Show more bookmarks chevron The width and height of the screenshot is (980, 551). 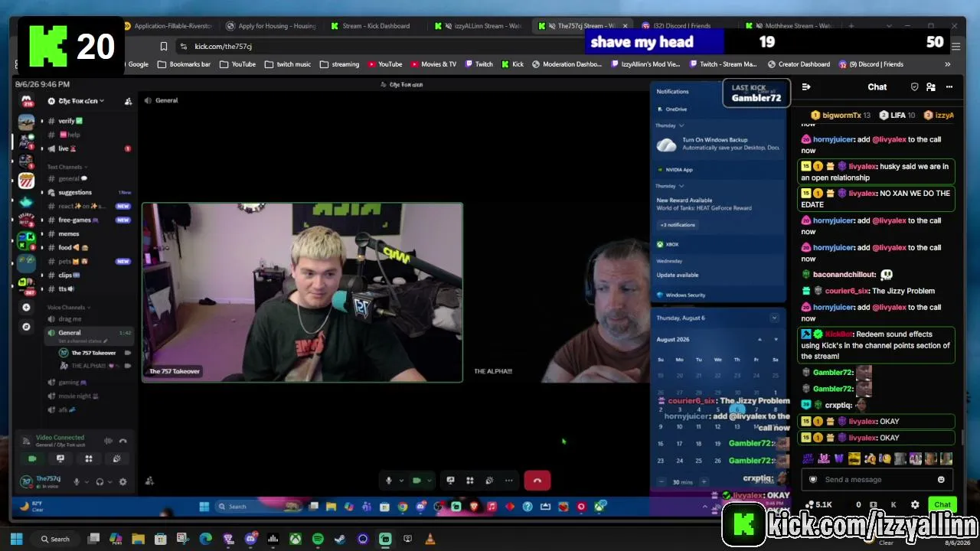pyautogui.click(x=947, y=64)
